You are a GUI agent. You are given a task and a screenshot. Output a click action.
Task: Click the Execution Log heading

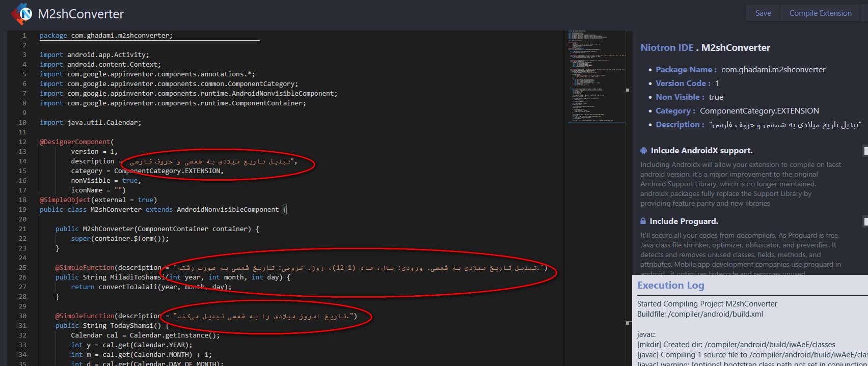click(671, 286)
